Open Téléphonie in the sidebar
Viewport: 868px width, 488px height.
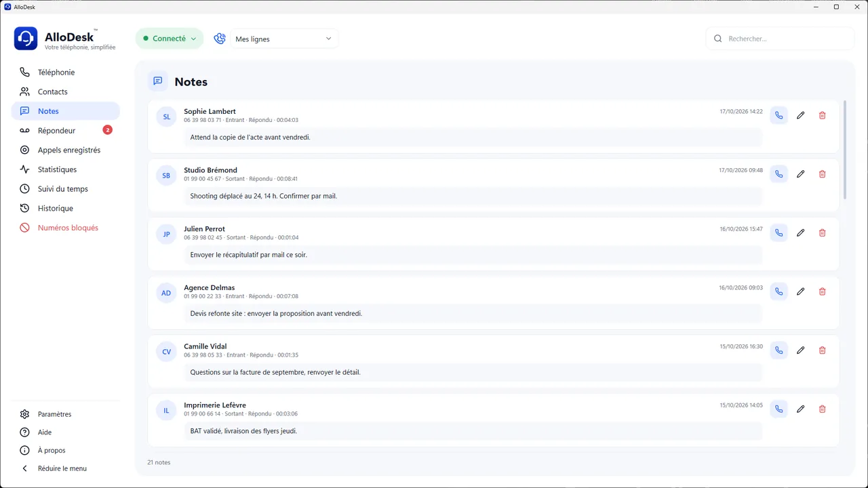click(66, 73)
